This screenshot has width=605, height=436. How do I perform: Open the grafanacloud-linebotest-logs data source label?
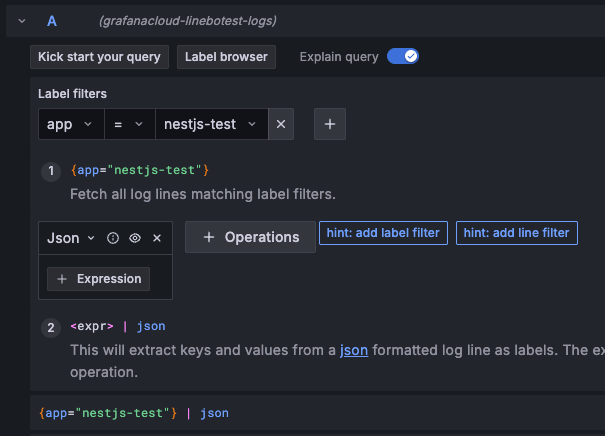point(188,21)
